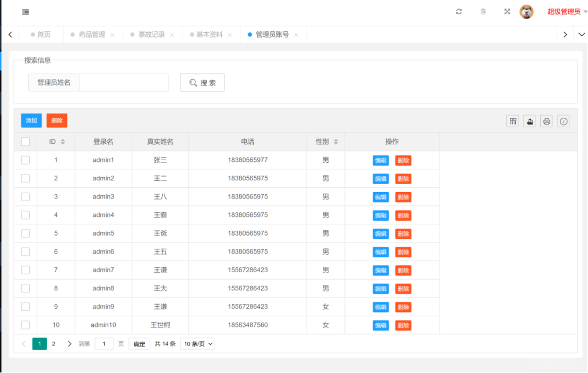Screen dimensions: 588x373
Task: Click the refresh icon in top bar
Action: (459, 12)
